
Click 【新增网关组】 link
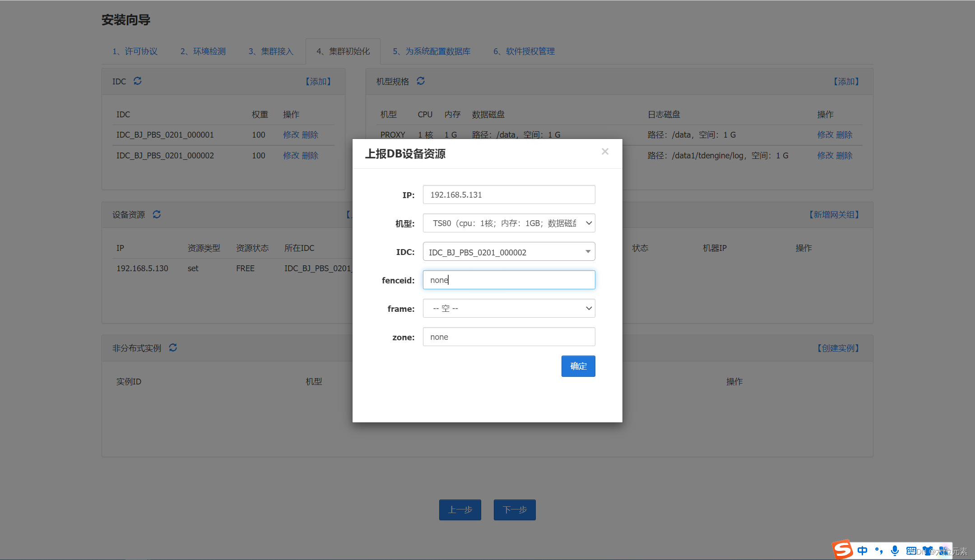[x=834, y=215]
